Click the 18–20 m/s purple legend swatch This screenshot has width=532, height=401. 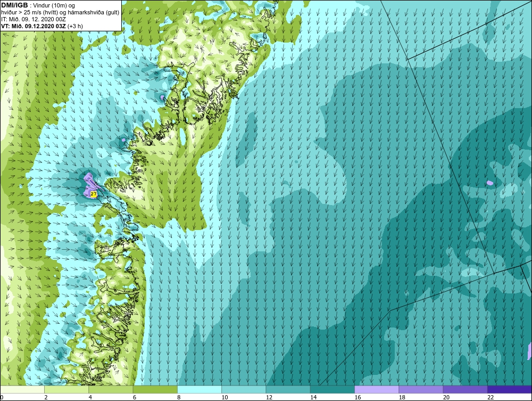[421, 389]
